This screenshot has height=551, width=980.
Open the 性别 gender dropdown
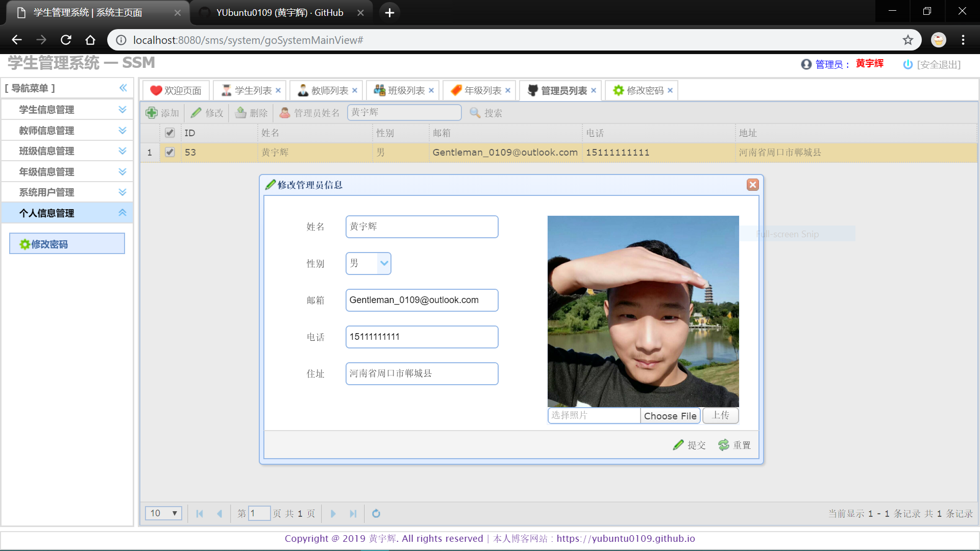[384, 263]
